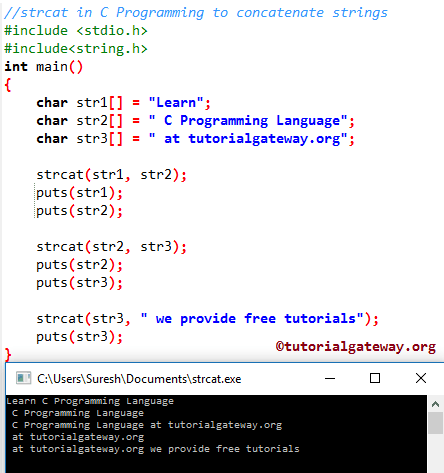Click the console scrollbar up arrow
Viewport: 444px width, 473px height.
(x=435, y=404)
